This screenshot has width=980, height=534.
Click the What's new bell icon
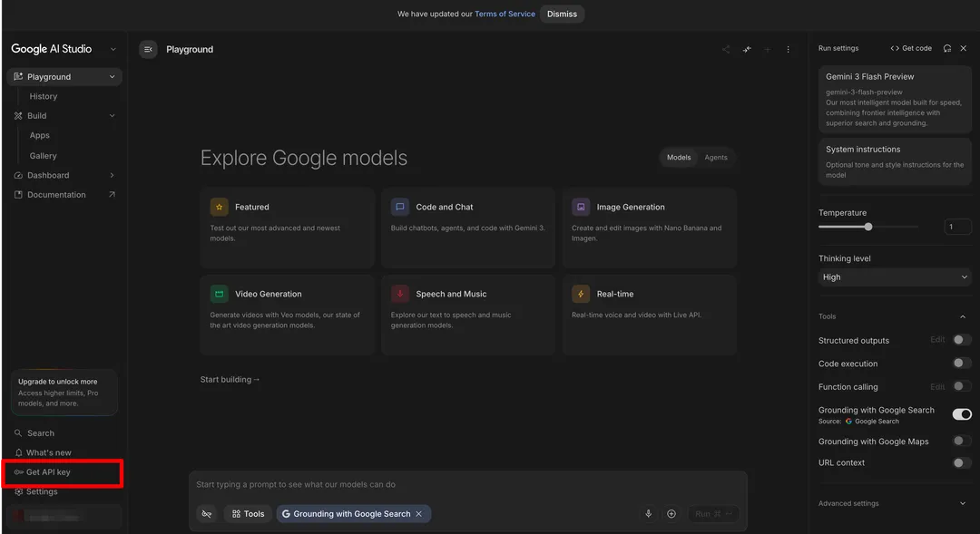click(x=19, y=452)
